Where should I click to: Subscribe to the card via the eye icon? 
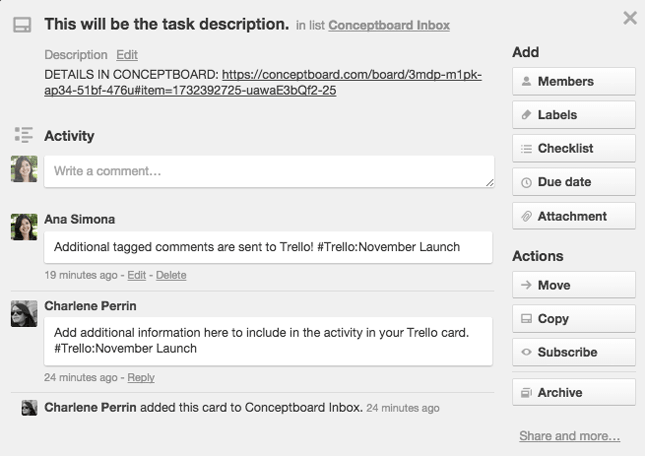(526, 352)
